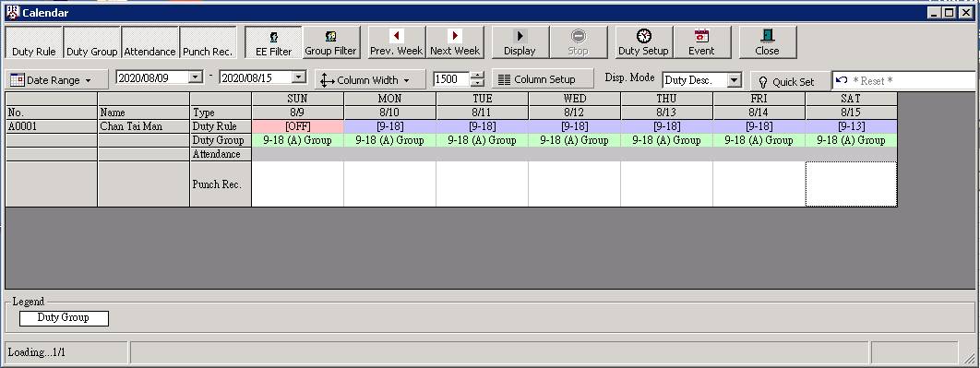
Task: Click the Column Setup button
Action: pyautogui.click(x=543, y=79)
